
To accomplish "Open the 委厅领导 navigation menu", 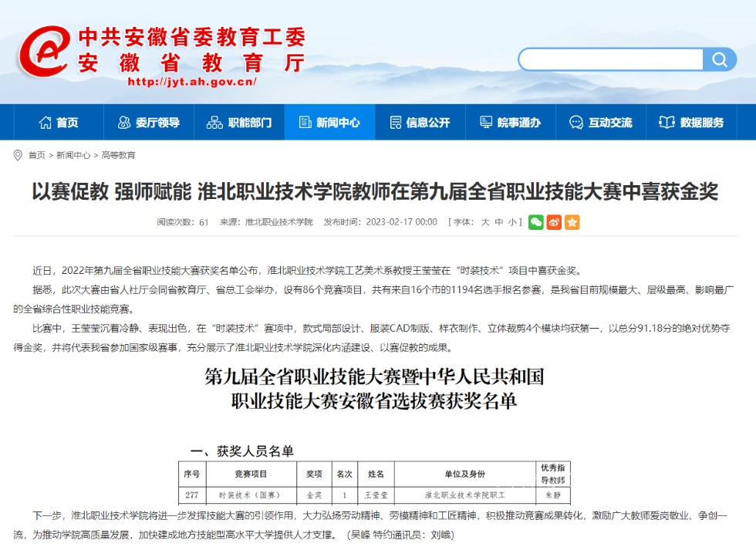I will (x=148, y=123).
